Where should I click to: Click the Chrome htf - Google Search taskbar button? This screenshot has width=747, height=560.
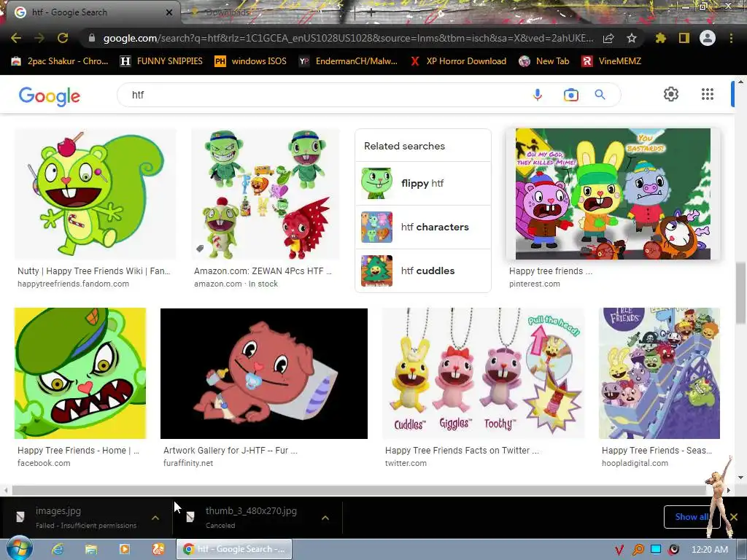(234, 550)
